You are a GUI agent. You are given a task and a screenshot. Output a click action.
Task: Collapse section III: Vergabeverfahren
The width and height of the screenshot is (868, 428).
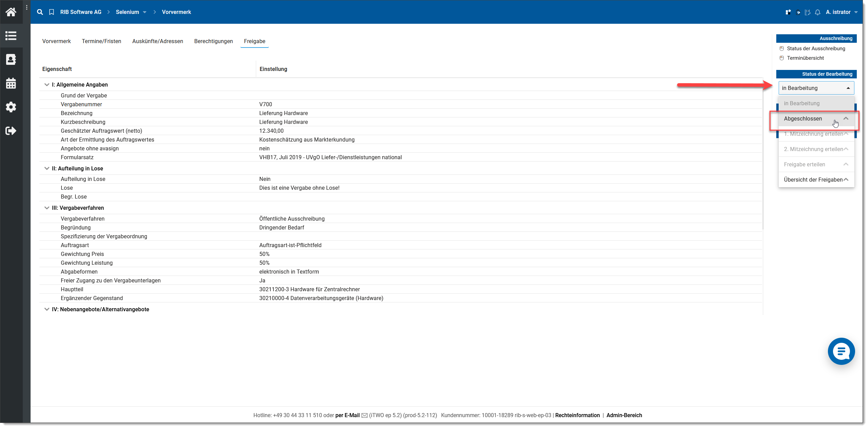pos(47,208)
